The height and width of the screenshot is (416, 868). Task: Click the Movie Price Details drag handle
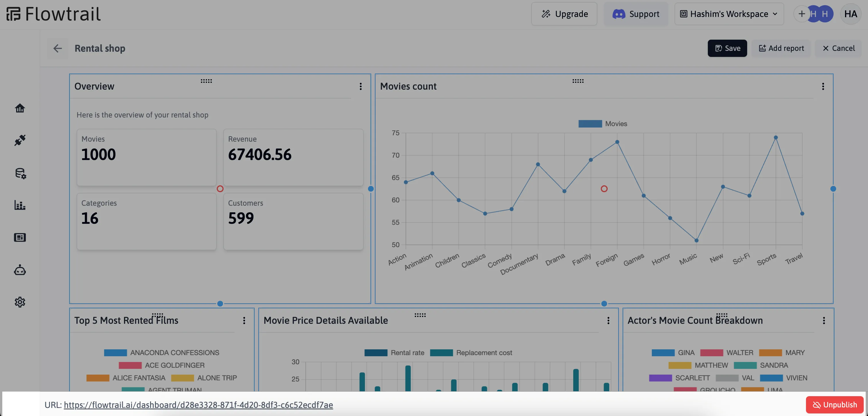pos(420,315)
